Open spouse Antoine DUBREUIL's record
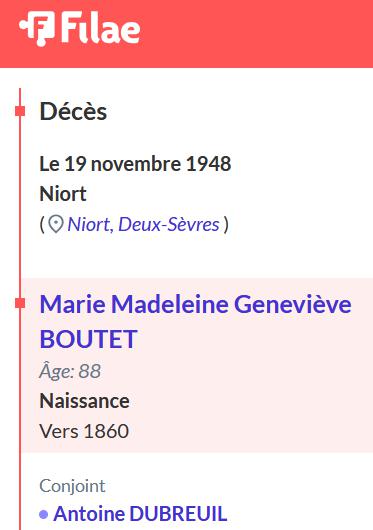This screenshot has width=373, height=530. click(140, 514)
